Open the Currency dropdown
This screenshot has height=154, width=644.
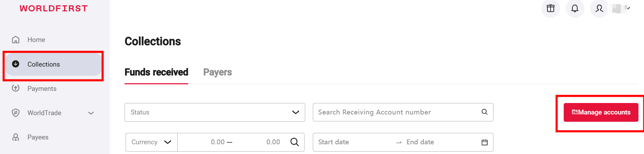pyautogui.click(x=151, y=142)
